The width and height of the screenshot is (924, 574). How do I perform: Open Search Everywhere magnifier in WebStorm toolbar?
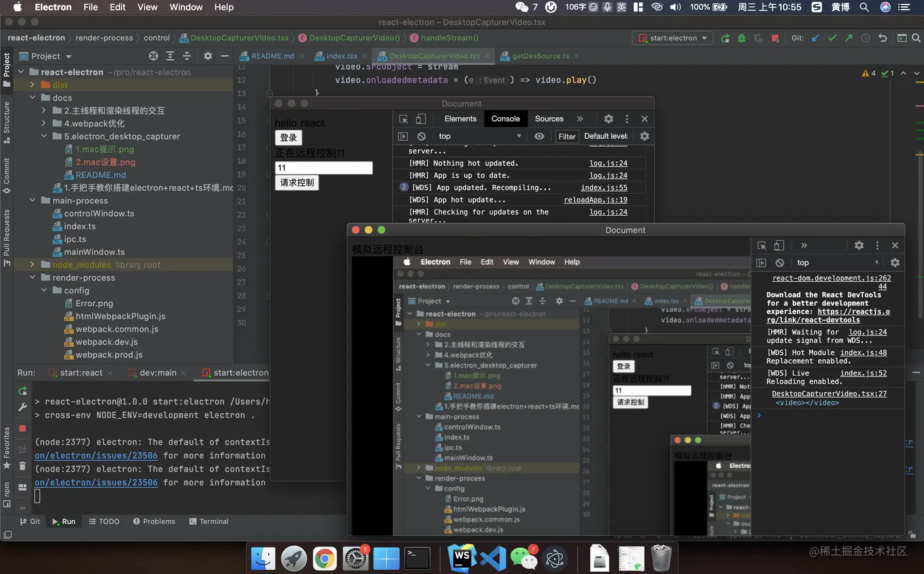point(916,38)
